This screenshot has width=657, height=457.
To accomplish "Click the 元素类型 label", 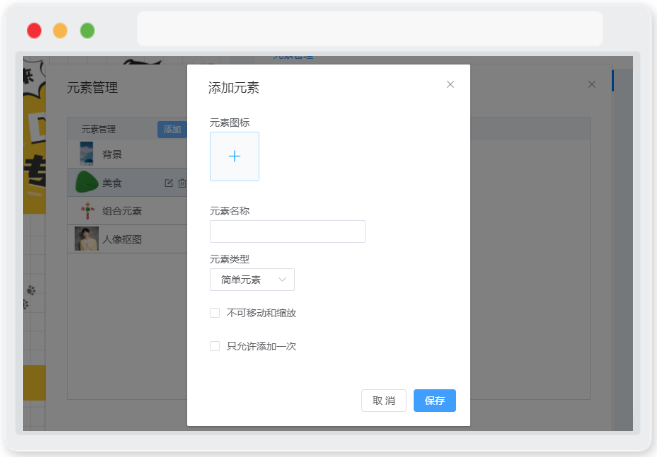I will 230,259.
